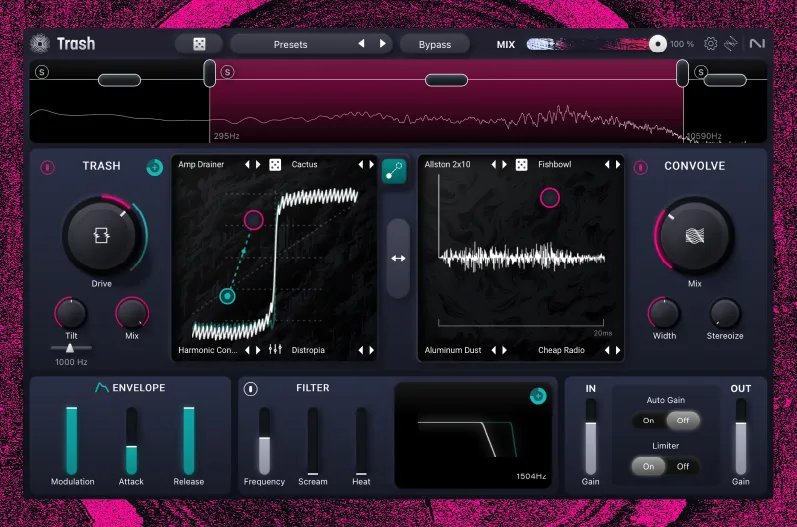Open the Amp Drainer type list
The width and height of the screenshot is (797, 527).
tap(201, 165)
